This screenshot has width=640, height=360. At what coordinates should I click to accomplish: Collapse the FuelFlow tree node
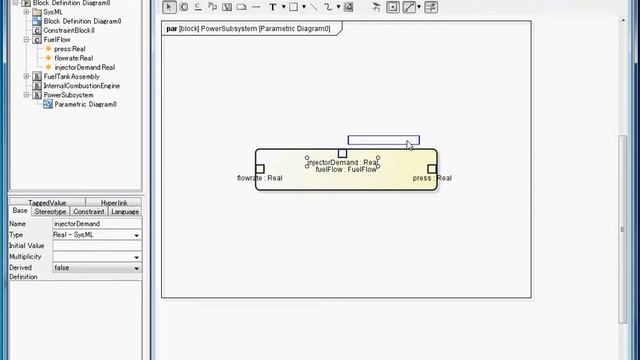(27, 40)
